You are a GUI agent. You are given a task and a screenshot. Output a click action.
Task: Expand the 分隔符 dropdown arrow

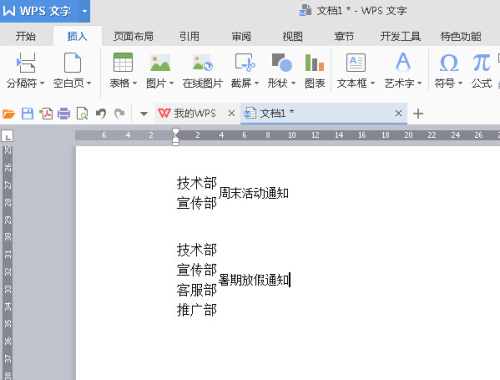[x=42, y=83]
